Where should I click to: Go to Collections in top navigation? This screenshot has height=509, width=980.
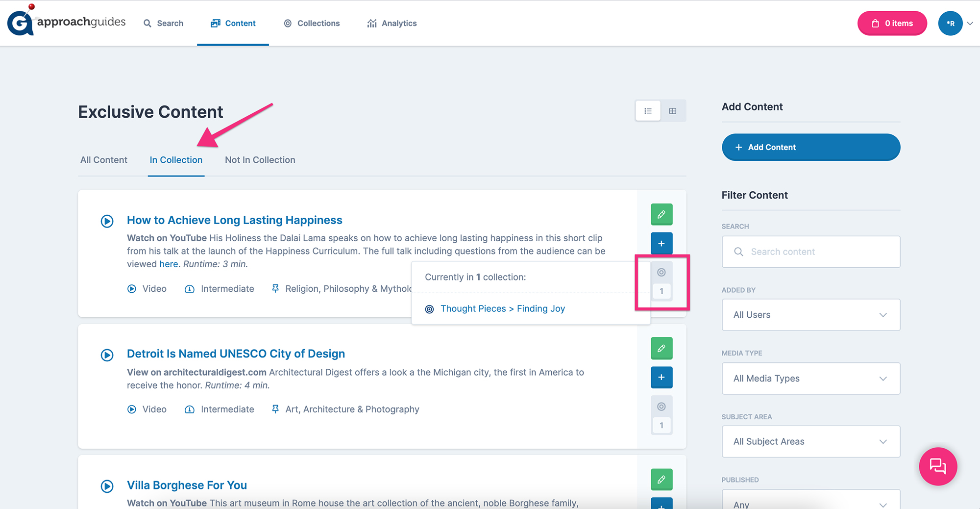click(x=312, y=23)
